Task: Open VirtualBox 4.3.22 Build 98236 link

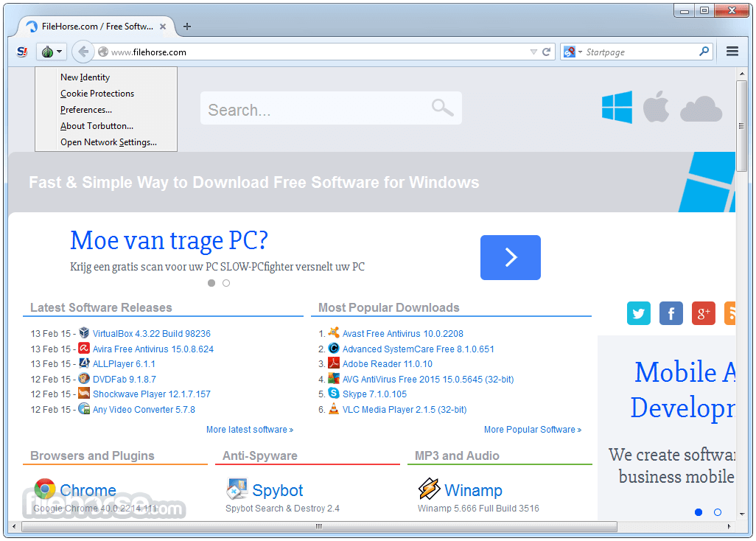Action: click(x=151, y=334)
